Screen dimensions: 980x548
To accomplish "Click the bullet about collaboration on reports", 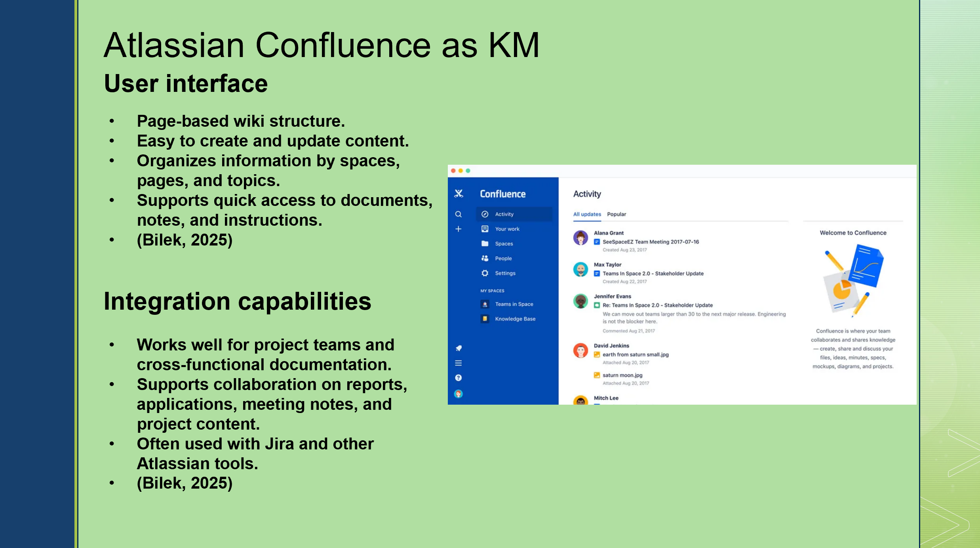I will coord(272,404).
